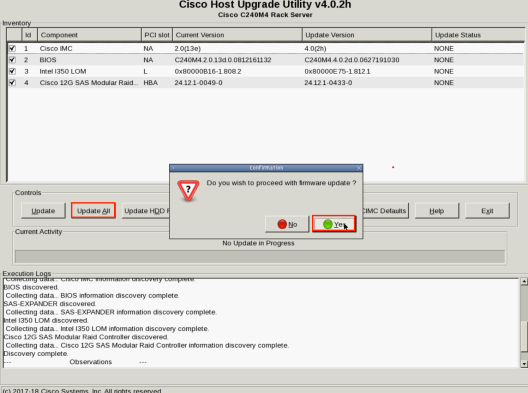
Task: Click the update progress bar
Action: [x=260, y=257]
